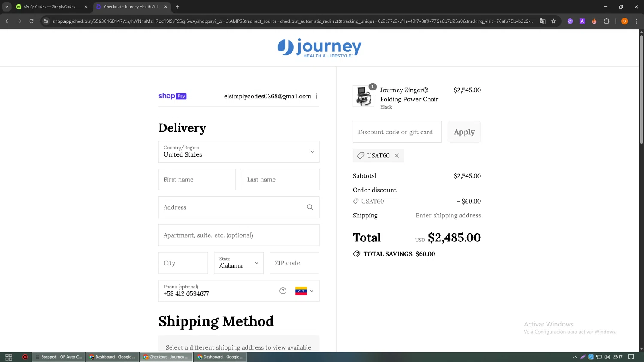Click the round purple extension icon
The height and width of the screenshot is (362, 644).
pos(570,21)
